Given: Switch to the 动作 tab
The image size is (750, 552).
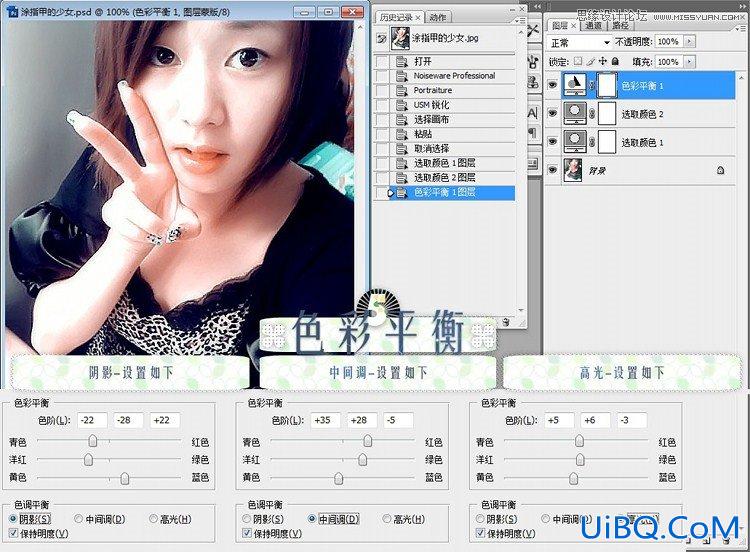Looking at the screenshot, I should [438, 18].
